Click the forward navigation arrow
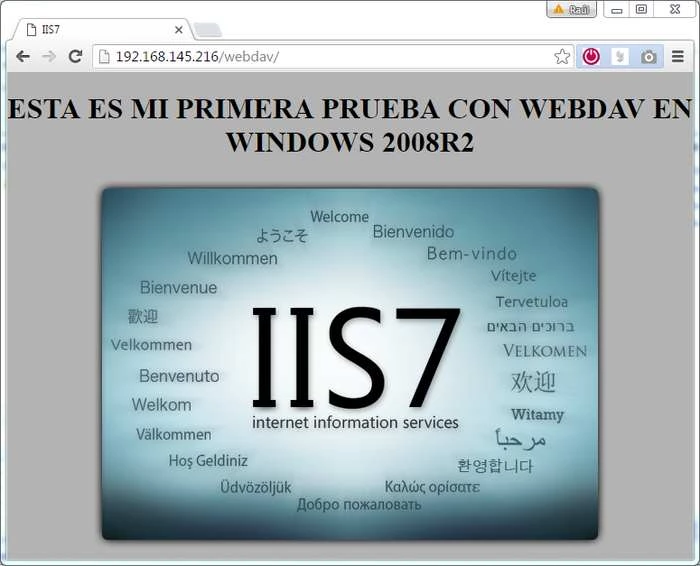 tap(49, 57)
